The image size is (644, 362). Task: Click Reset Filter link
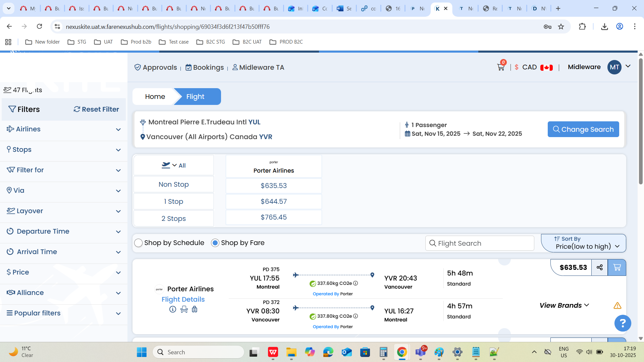tap(96, 110)
